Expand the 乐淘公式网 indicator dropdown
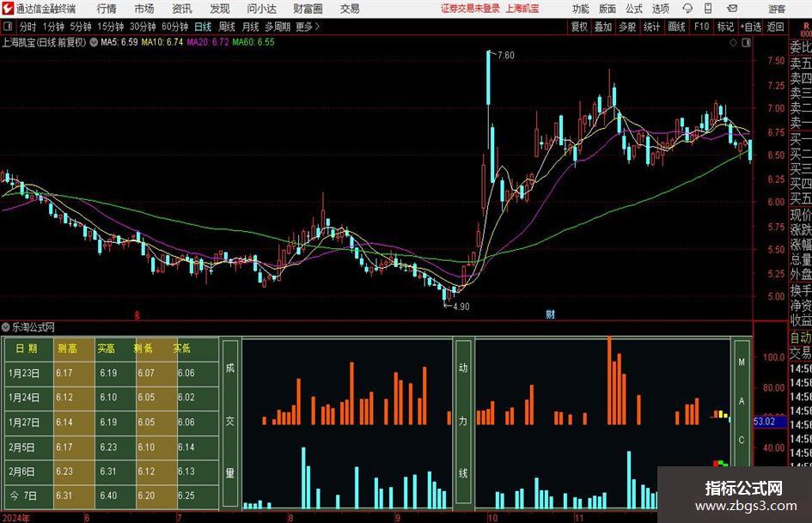This screenshot has width=812, height=523. [6, 327]
